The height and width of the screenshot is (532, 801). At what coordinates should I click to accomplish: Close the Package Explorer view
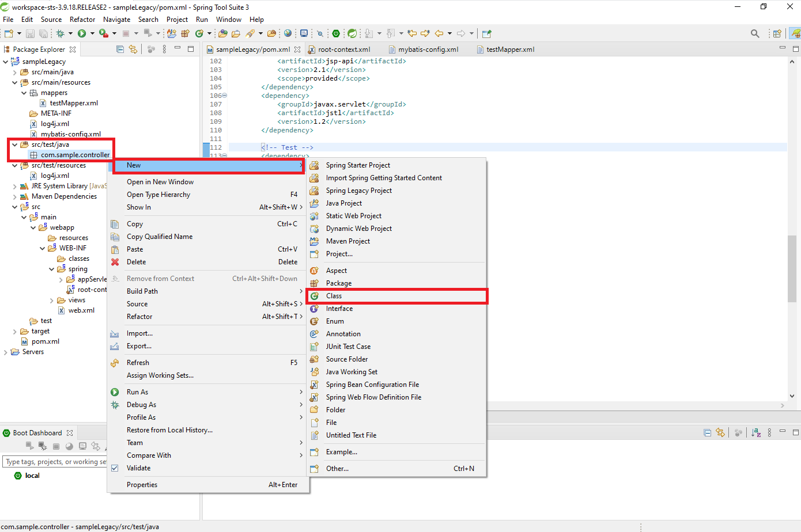click(73, 50)
